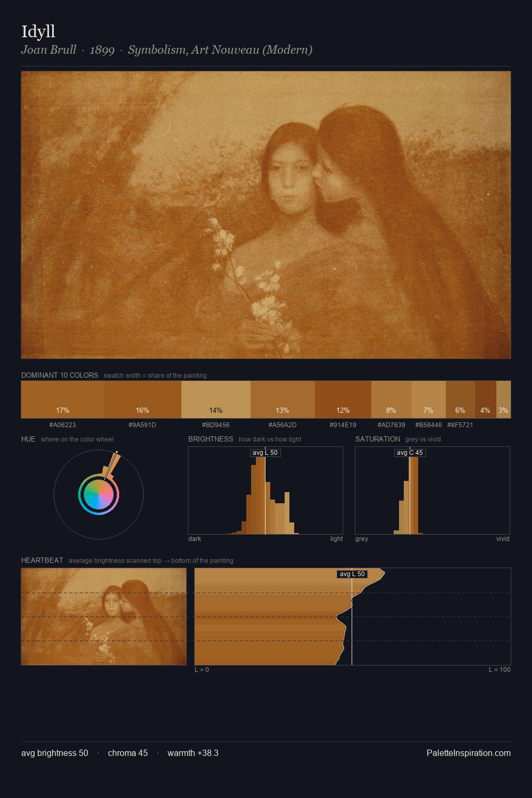Click the #914E19 hex code
This screenshot has width=532, height=798.
point(343,425)
